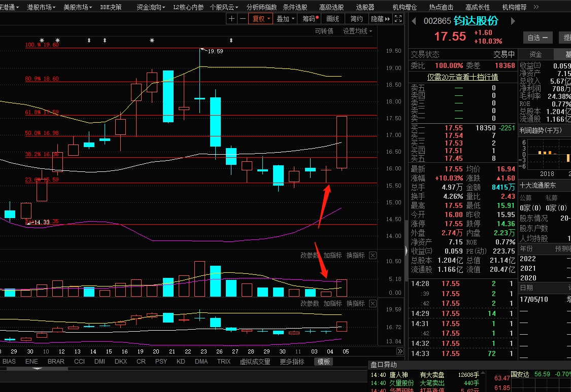Image resolution: width=571 pixels, height=392 pixels.
Task: Show more top menu items via double chevron
Action: (x=536, y=7)
